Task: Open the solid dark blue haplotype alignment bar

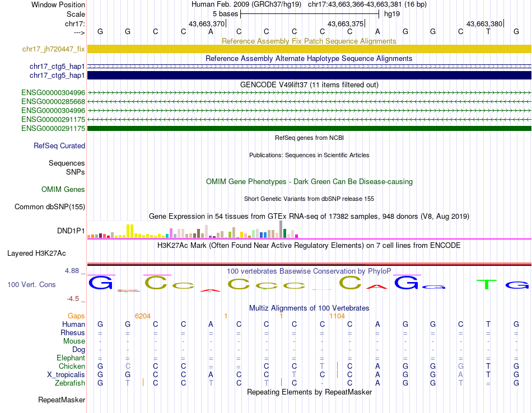Action: 309,76
